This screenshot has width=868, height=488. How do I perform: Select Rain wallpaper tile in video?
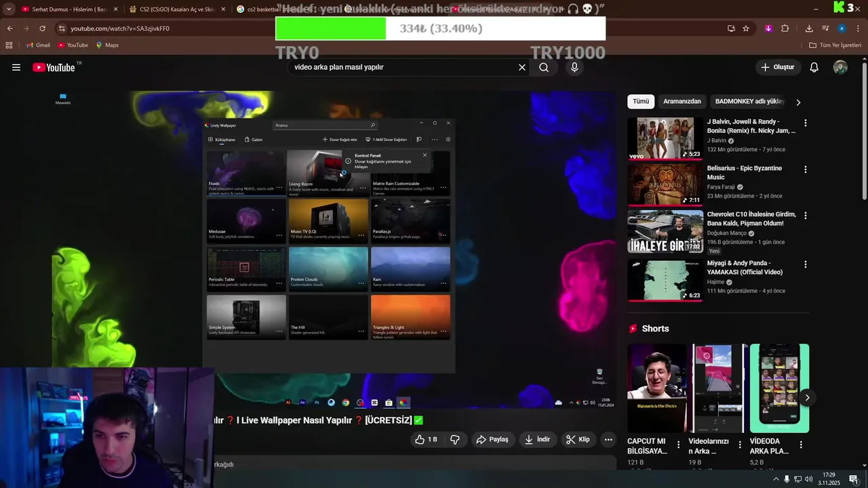tap(410, 268)
